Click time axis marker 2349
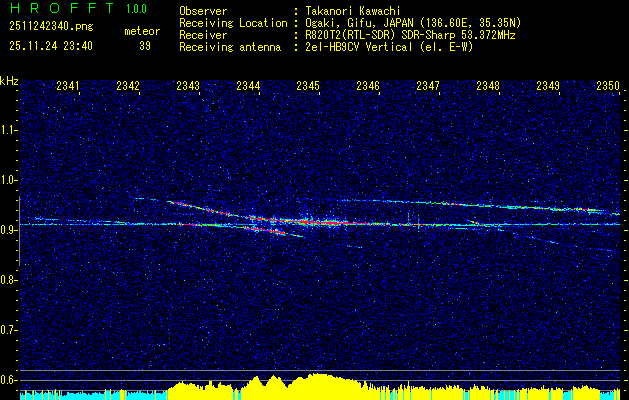The height and width of the screenshot is (400, 629). pyautogui.click(x=548, y=85)
